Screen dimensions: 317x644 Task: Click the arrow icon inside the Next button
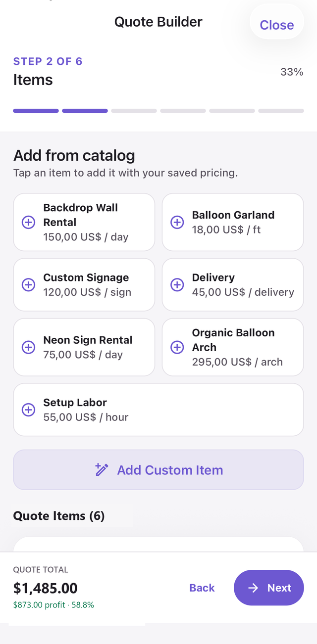(x=253, y=588)
